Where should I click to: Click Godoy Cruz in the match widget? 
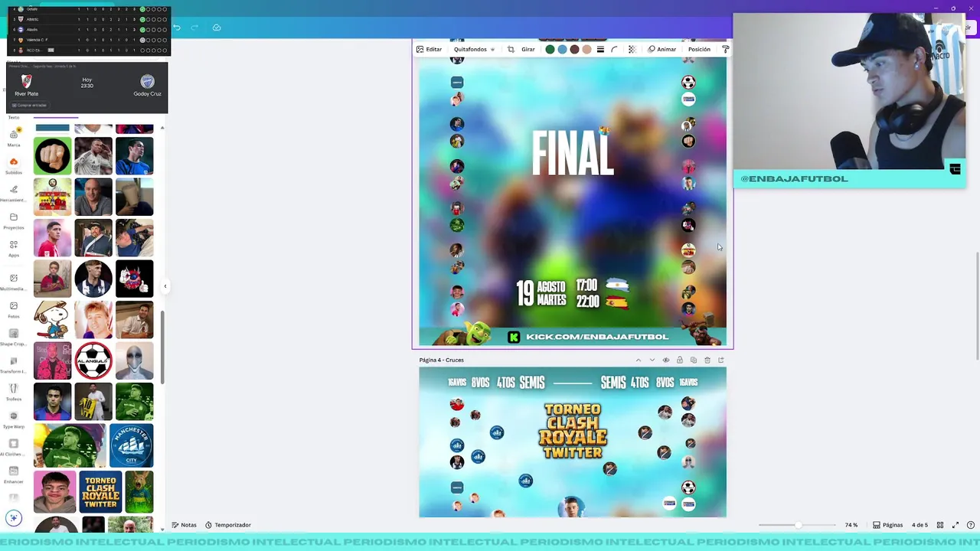(x=147, y=85)
